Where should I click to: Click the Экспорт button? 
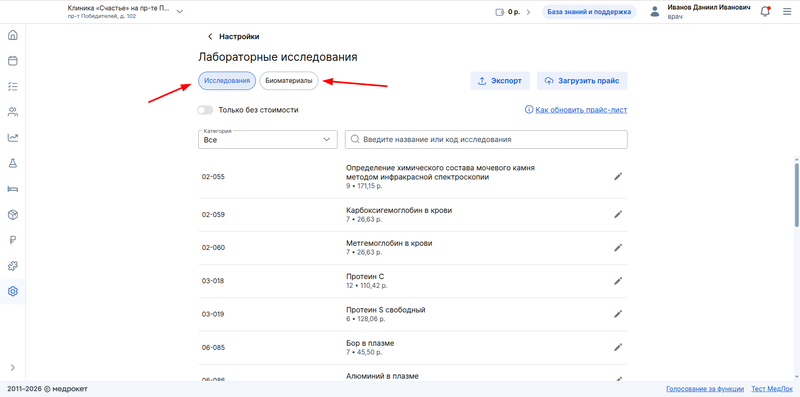point(500,81)
